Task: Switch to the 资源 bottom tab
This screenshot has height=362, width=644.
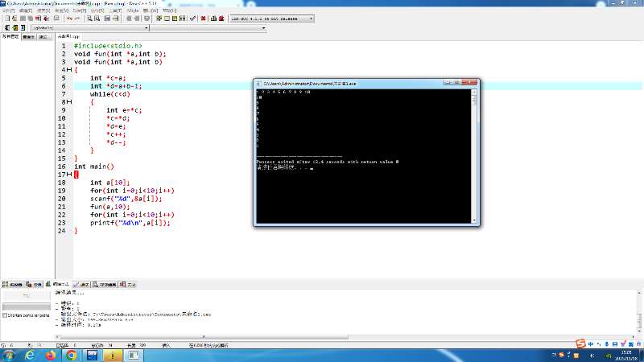Action: coord(34,285)
